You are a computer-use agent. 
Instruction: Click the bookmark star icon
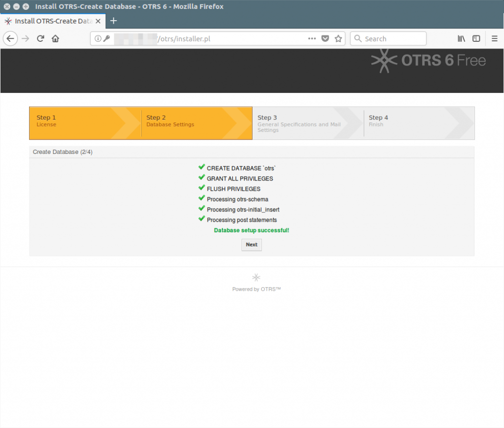coord(338,38)
